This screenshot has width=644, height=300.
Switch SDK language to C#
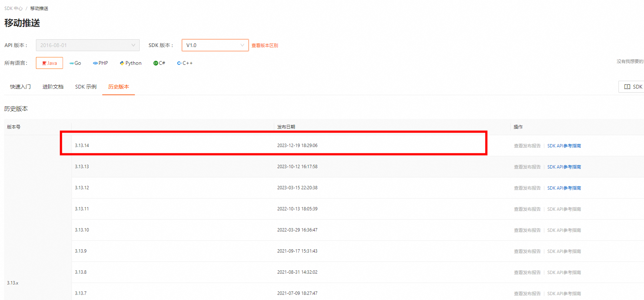[159, 63]
